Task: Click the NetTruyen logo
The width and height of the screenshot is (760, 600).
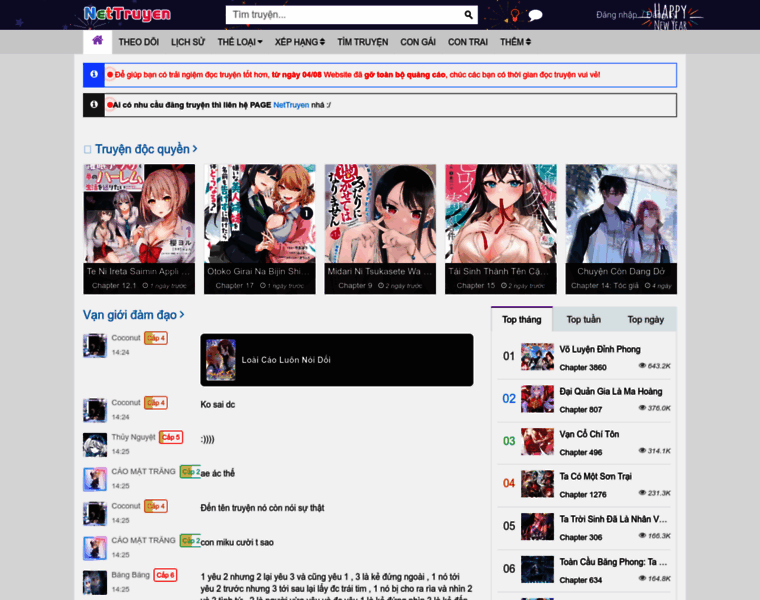Action: [127, 15]
